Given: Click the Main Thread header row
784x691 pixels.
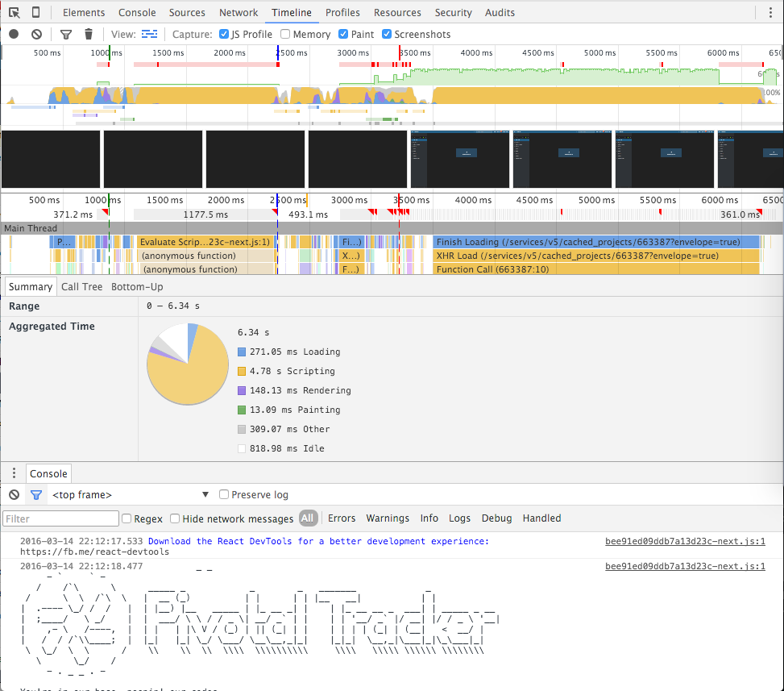Looking at the screenshot, I should [x=392, y=228].
